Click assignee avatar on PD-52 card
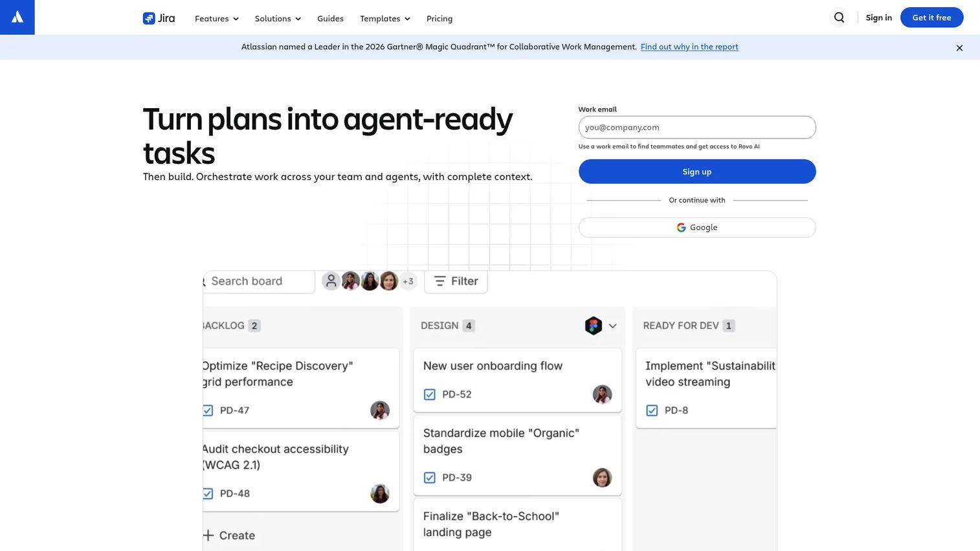The height and width of the screenshot is (551, 980). pyautogui.click(x=602, y=394)
